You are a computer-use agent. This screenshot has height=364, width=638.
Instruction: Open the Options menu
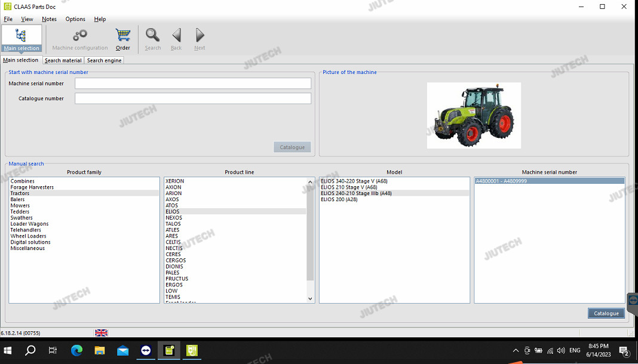click(x=75, y=19)
